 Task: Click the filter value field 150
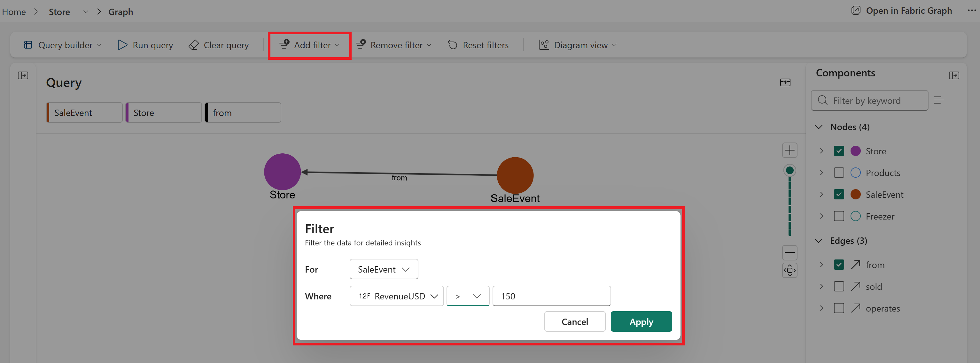pyautogui.click(x=551, y=296)
